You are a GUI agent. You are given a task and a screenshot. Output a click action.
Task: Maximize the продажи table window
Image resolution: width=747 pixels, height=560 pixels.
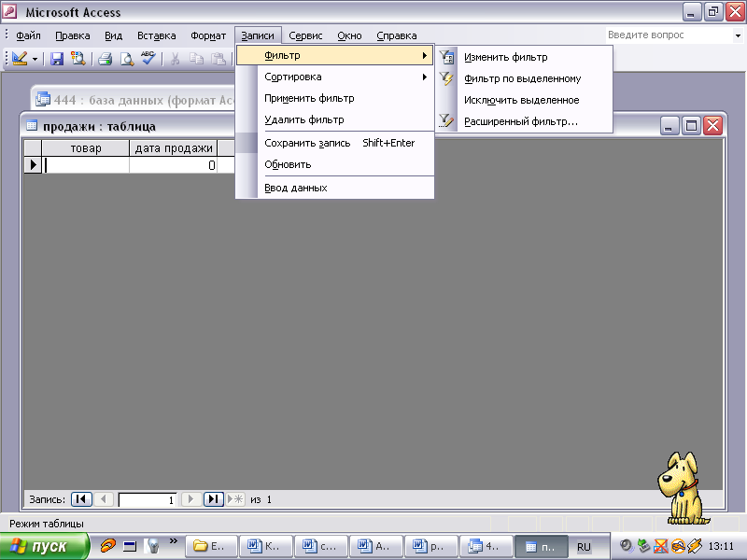click(x=691, y=126)
